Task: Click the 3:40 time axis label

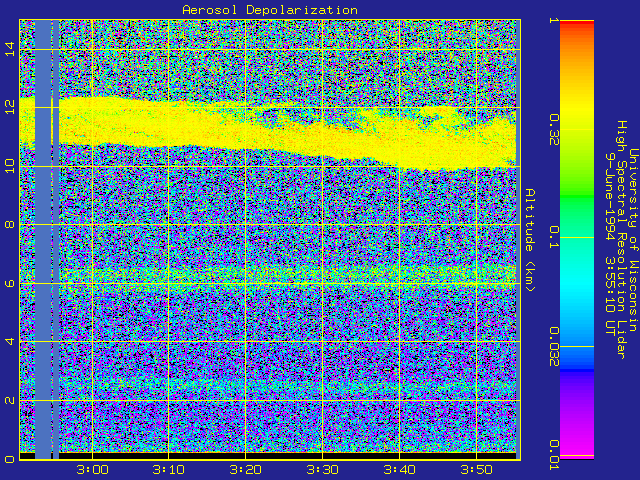Action: pyautogui.click(x=400, y=470)
